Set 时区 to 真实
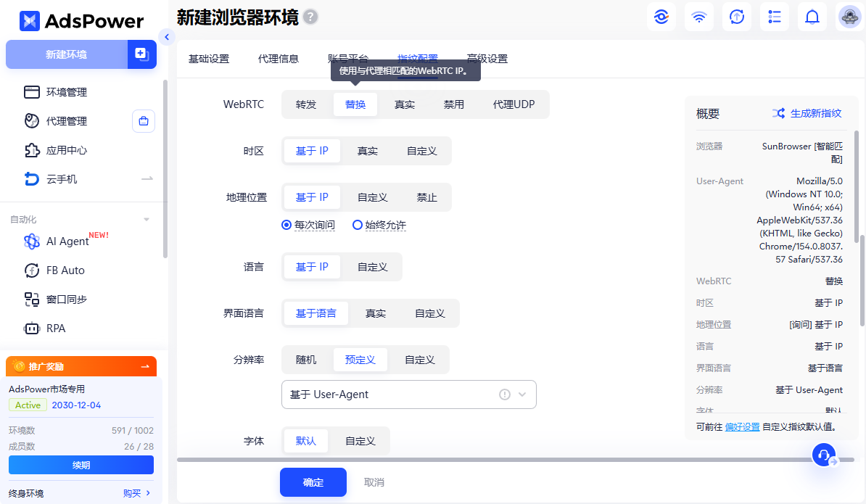Viewport: 866px width, 504px height. [x=367, y=151]
